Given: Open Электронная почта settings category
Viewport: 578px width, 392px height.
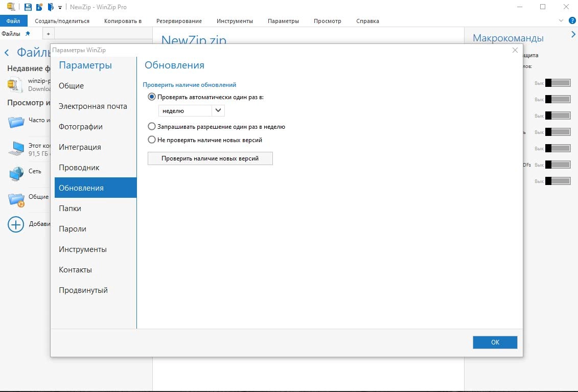Looking at the screenshot, I should [96, 106].
